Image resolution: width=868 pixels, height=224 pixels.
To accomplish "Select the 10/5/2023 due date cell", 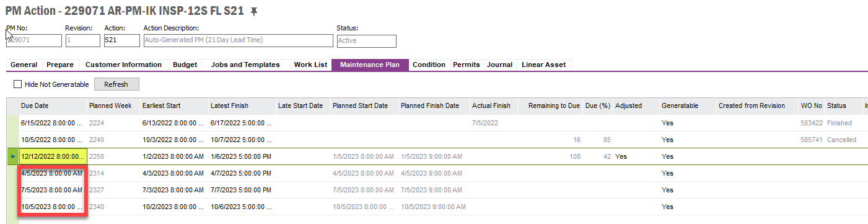I will point(53,207).
